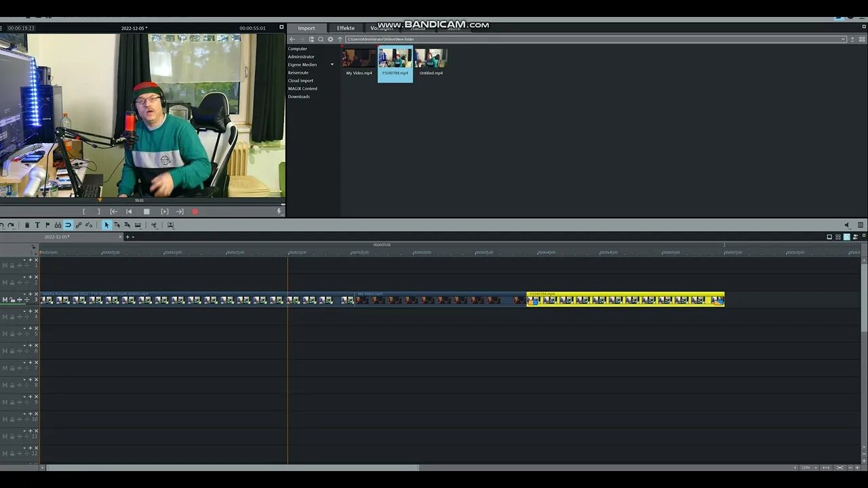Viewport: 868px width, 488px height.
Task: Toggle the lock on track 3
Action: 12,300
